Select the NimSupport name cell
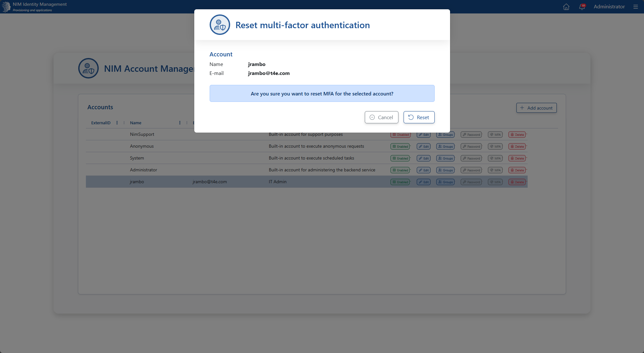Image resolution: width=644 pixels, height=353 pixels. tap(142, 134)
